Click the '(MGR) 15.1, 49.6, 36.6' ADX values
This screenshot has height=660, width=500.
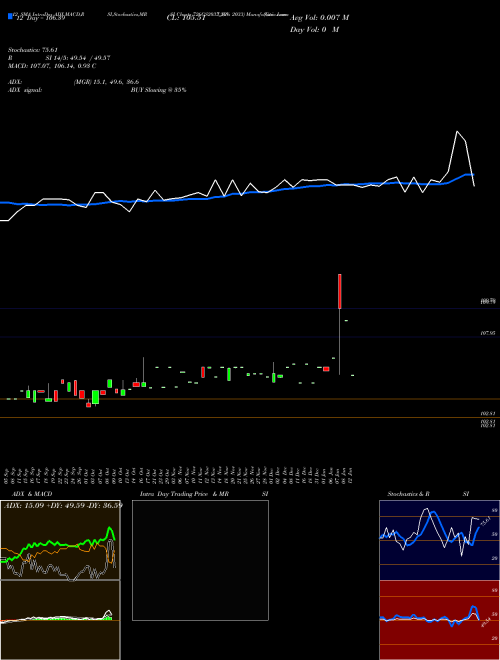(x=106, y=82)
